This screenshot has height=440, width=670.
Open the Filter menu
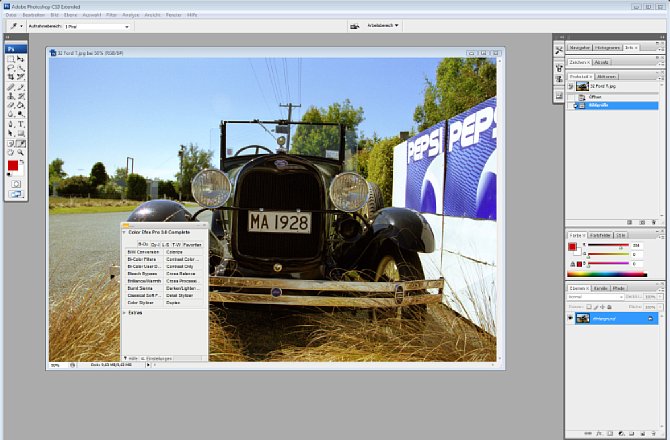click(112, 15)
